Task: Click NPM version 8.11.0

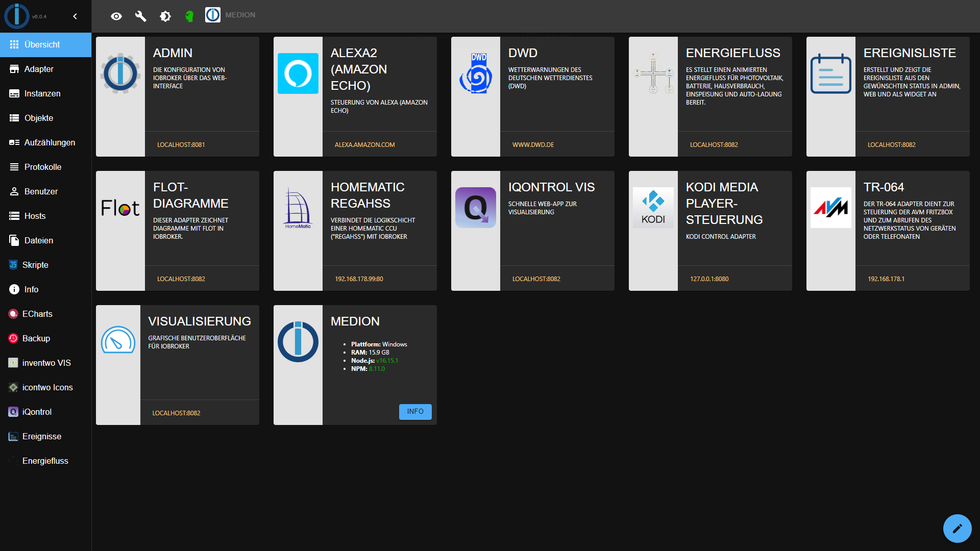Action: point(377,369)
